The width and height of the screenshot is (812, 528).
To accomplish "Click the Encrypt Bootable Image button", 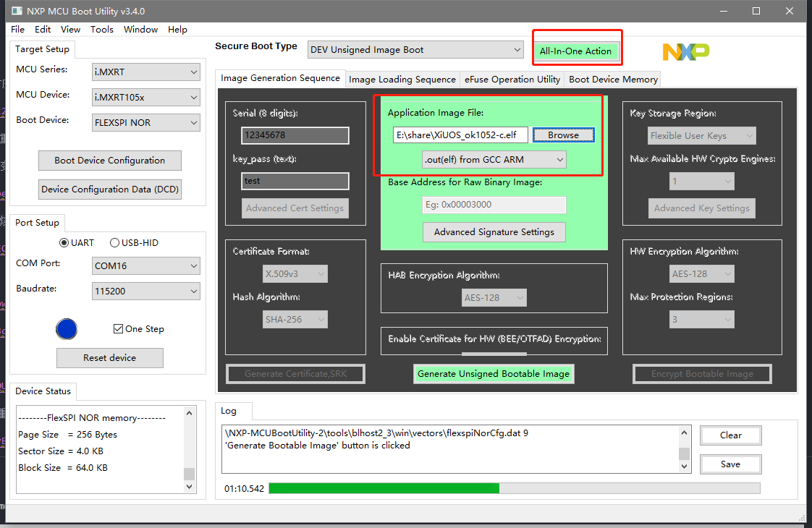I will click(702, 374).
